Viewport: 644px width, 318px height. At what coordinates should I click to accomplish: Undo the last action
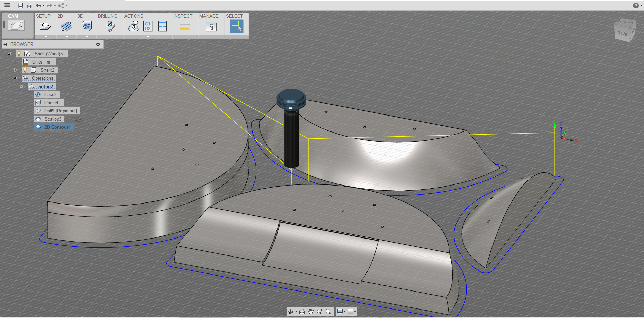pos(38,5)
